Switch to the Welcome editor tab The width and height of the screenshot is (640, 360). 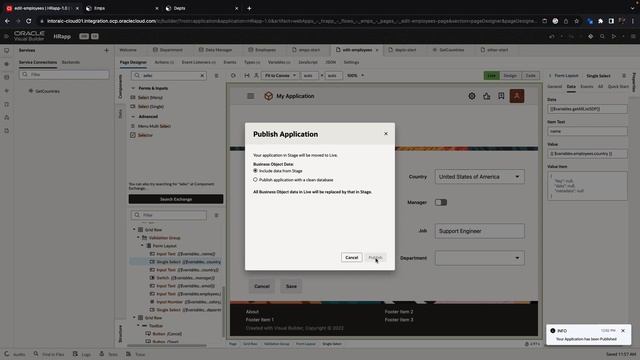[x=128, y=50]
